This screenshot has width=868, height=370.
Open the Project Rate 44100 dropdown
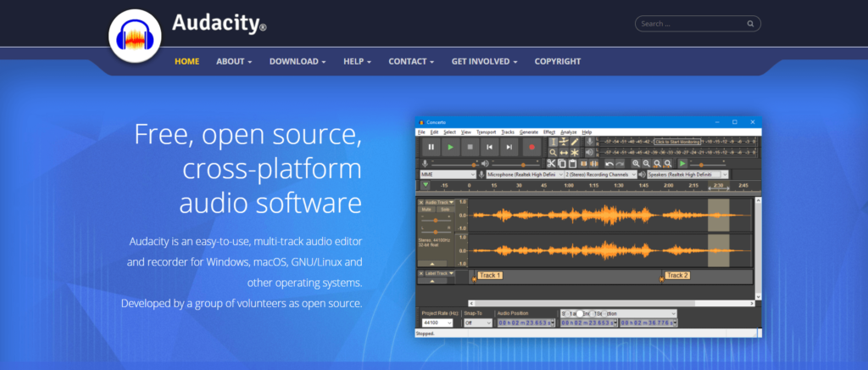coord(437,323)
